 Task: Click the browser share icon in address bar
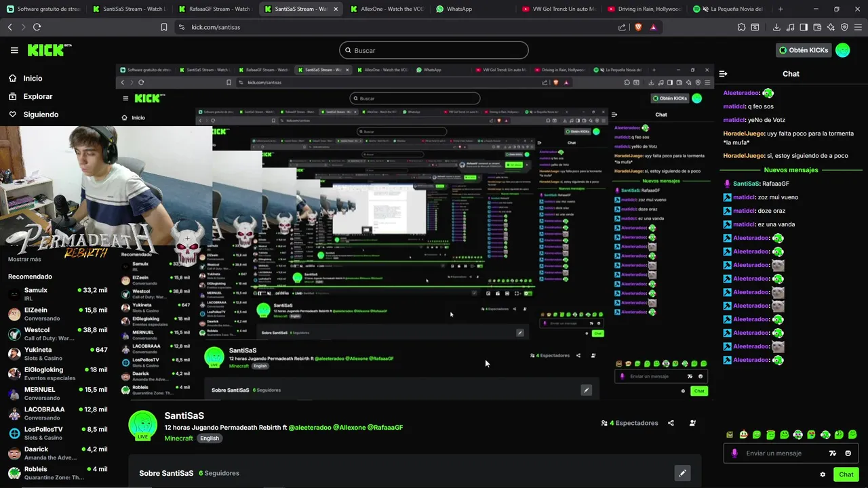click(622, 27)
